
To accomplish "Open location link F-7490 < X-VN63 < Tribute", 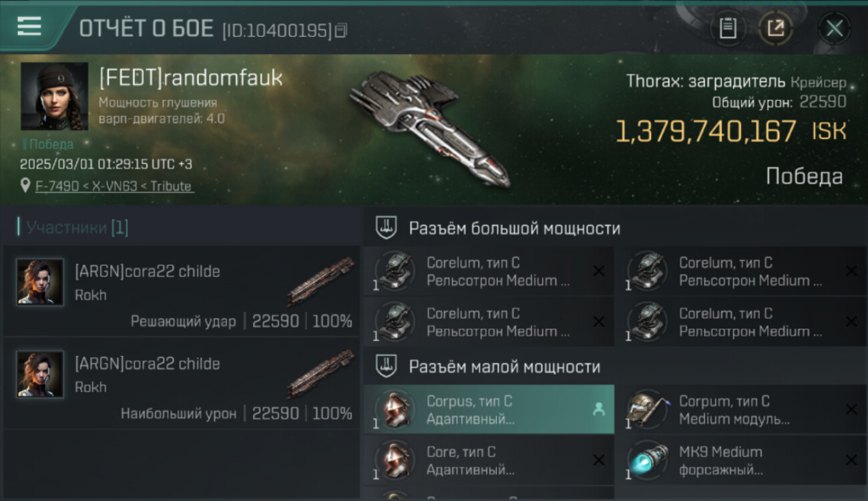I will [x=114, y=186].
